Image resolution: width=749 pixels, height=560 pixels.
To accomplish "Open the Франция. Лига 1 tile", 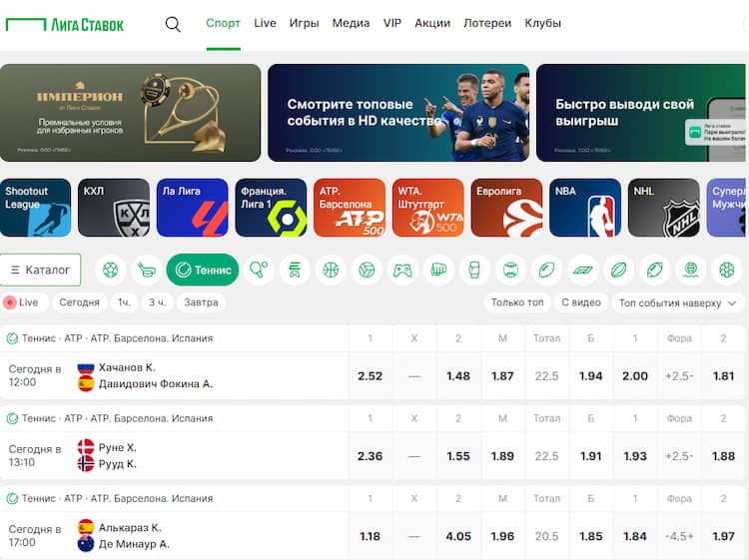I will coord(271,208).
